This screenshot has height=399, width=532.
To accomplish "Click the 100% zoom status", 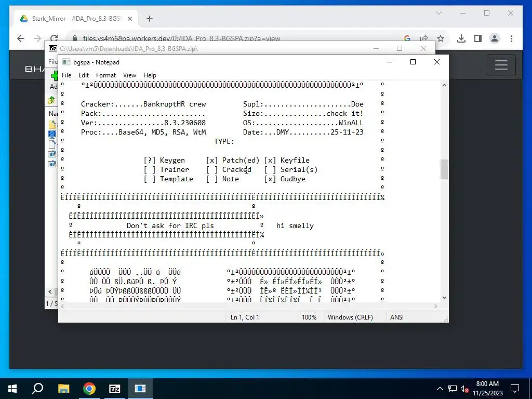I will coord(309,317).
